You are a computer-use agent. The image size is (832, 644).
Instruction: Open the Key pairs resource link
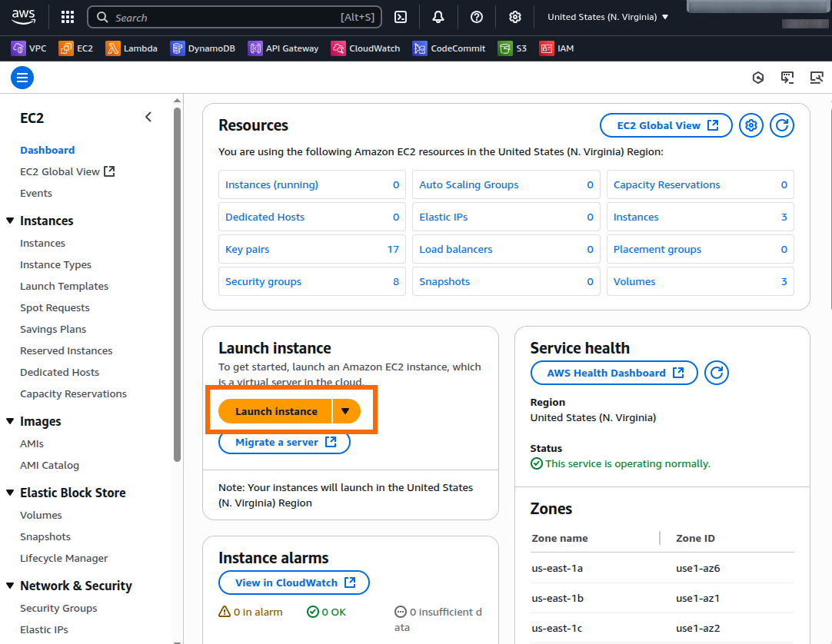pyautogui.click(x=247, y=249)
